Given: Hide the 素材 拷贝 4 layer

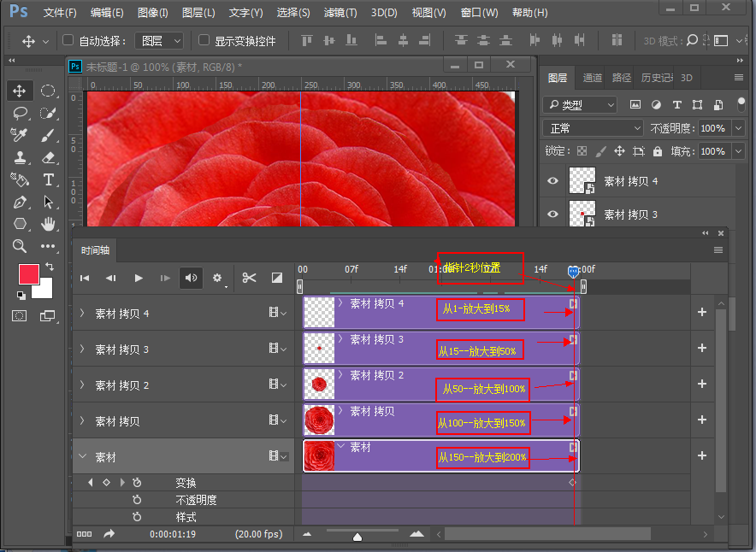Looking at the screenshot, I should tap(555, 180).
